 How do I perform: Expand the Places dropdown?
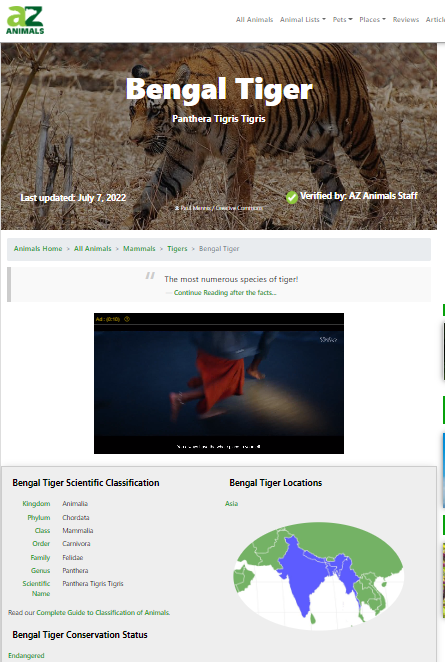(x=372, y=19)
